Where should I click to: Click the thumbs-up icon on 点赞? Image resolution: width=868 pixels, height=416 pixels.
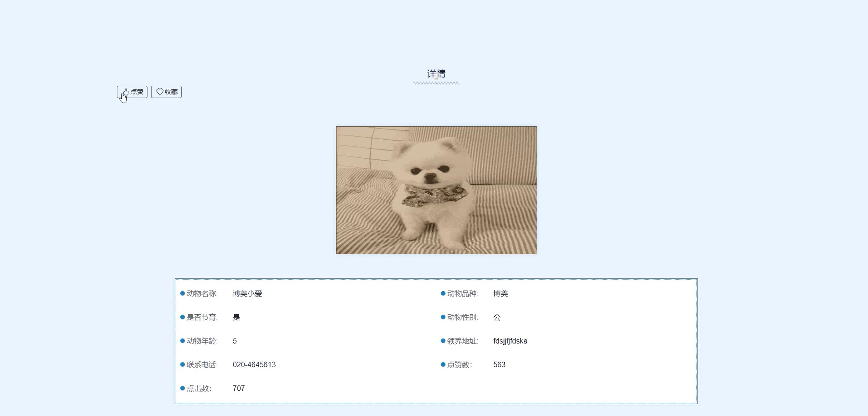point(126,91)
